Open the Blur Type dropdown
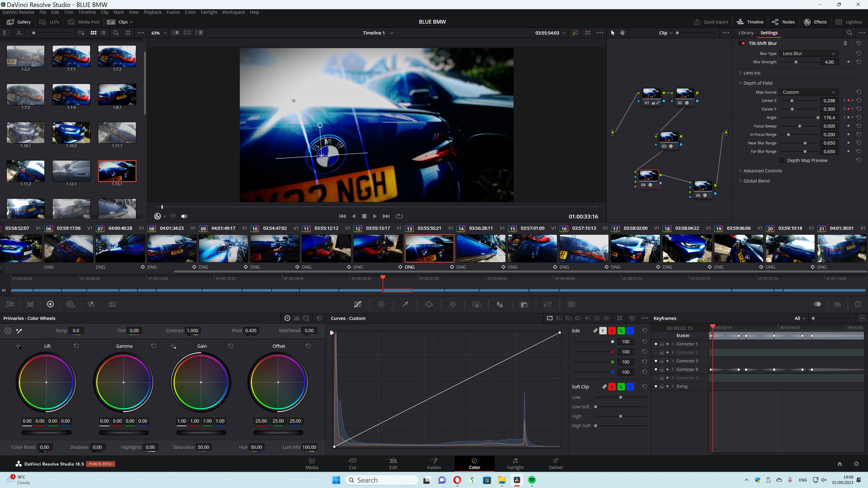The width and height of the screenshot is (868, 488). pos(809,53)
